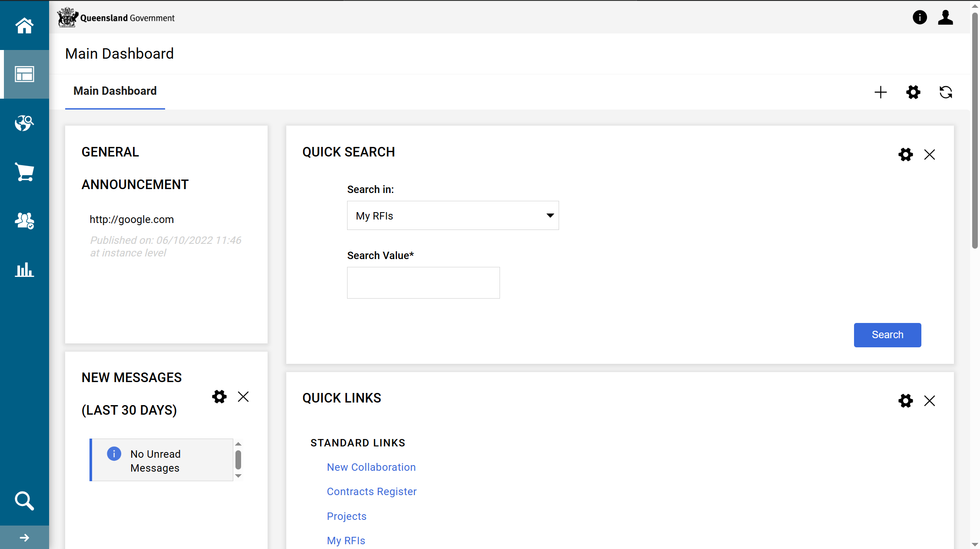Image resolution: width=980 pixels, height=549 pixels.
Task: Open the user profile icon
Action: click(945, 17)
